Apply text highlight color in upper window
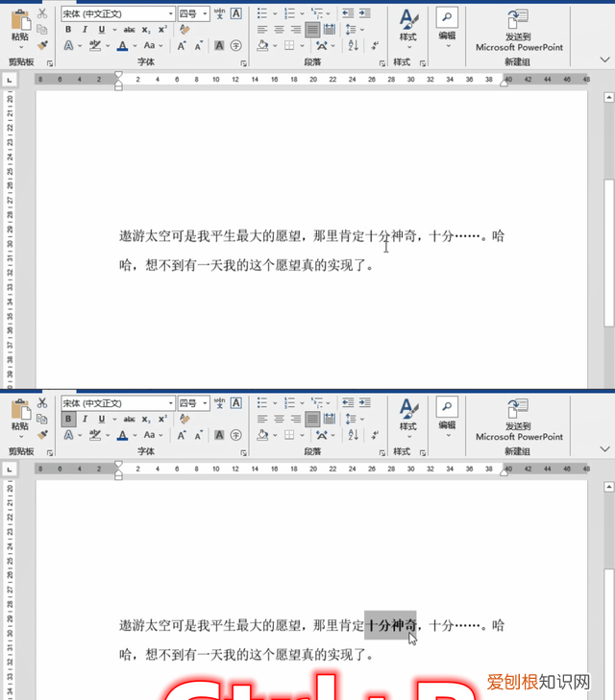 (x=95, y=45)
